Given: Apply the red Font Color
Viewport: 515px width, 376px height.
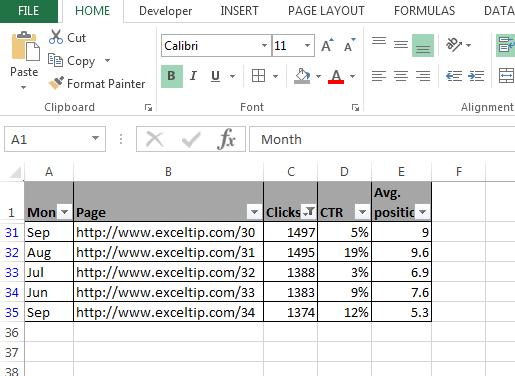Looking at the screenshot, I should pyautogui.click(x=336, y=76).
